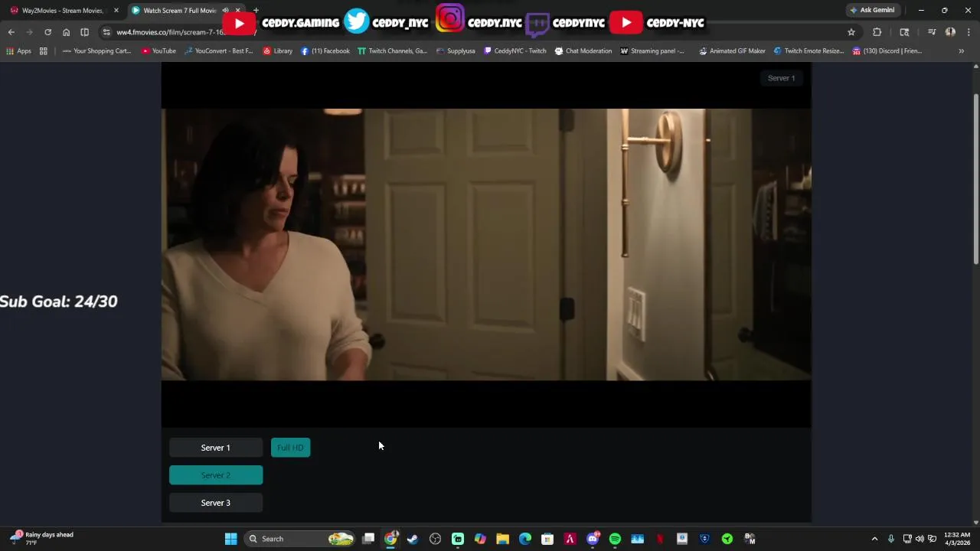
Task: Expand hidden bookmarks overflow chevron
Action: [961, 51]
